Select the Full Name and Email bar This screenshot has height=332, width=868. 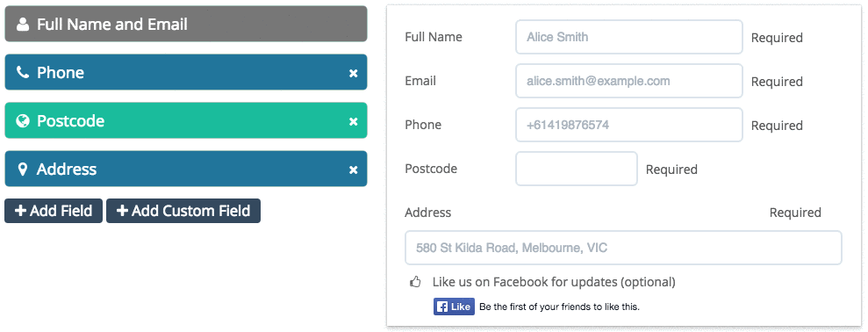[186, 24]
